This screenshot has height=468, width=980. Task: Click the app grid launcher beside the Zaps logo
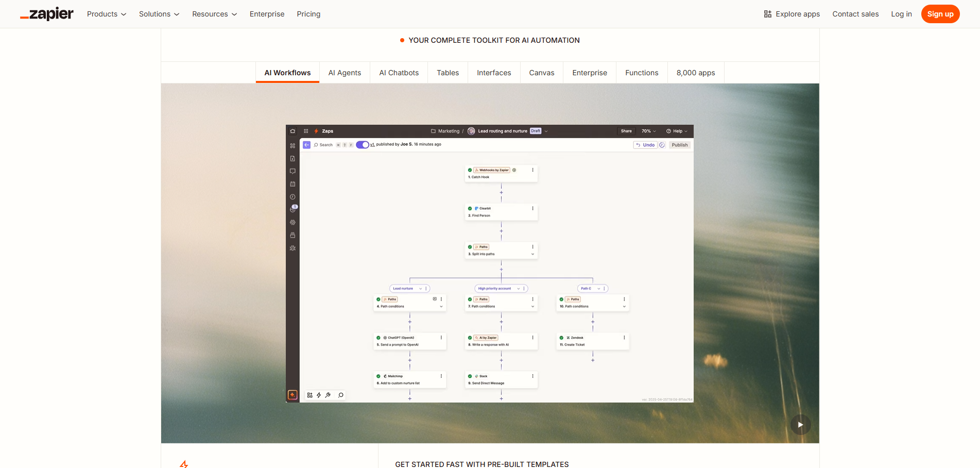click(x=306, y=131)
